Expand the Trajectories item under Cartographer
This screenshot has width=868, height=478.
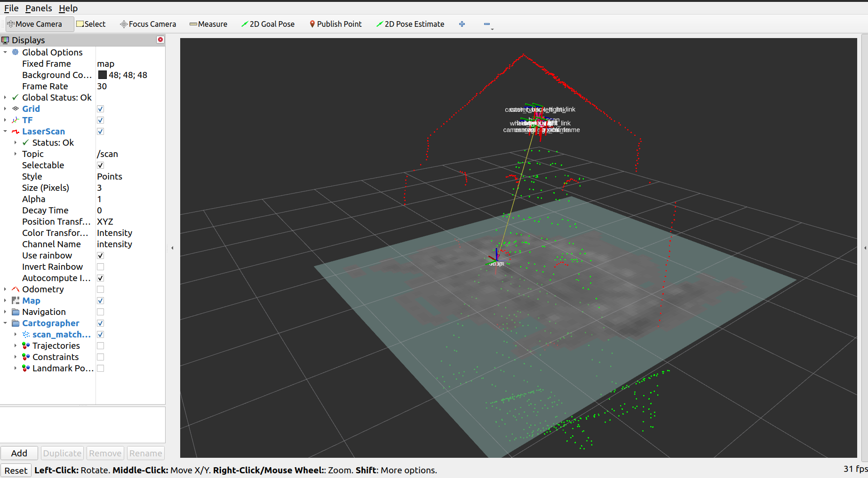point(16,345)
